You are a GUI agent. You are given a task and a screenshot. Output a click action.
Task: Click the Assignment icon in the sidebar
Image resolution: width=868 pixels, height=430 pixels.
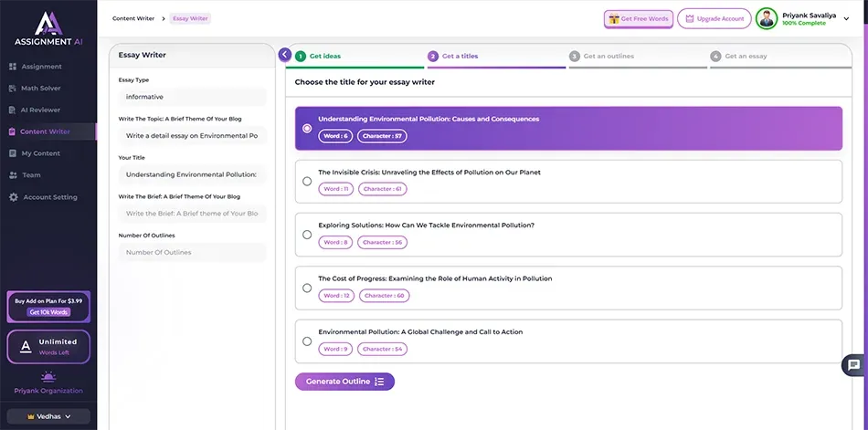(x=13, y=67)
